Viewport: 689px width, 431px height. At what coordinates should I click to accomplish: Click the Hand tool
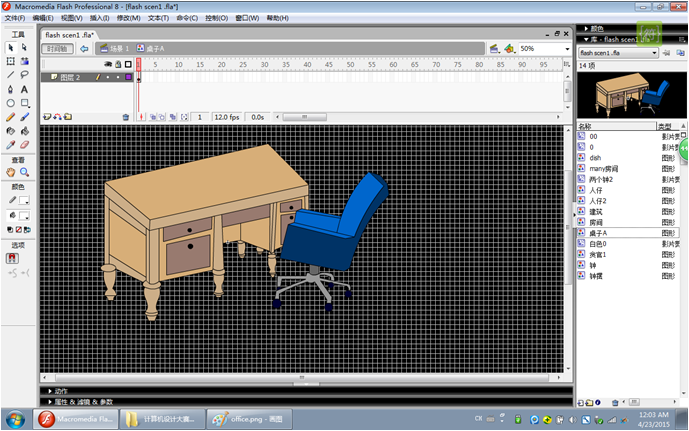pos(11,172)
